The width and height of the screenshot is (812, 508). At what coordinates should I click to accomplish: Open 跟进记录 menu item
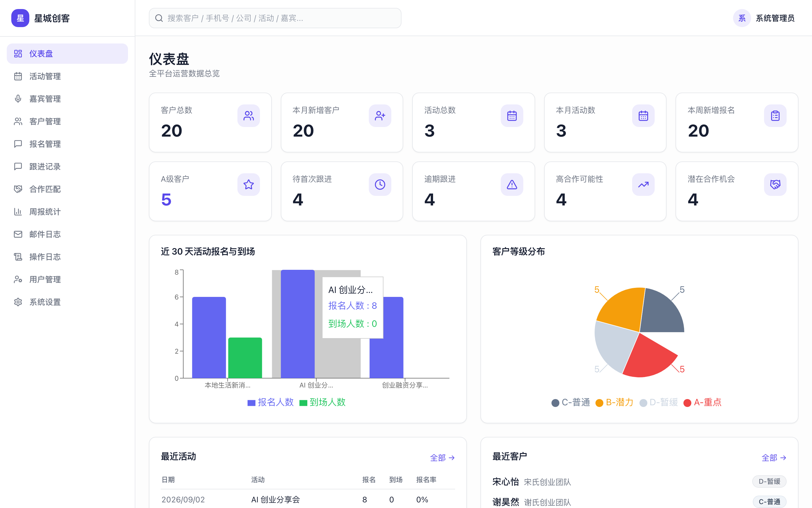click(x=67, y=167)
